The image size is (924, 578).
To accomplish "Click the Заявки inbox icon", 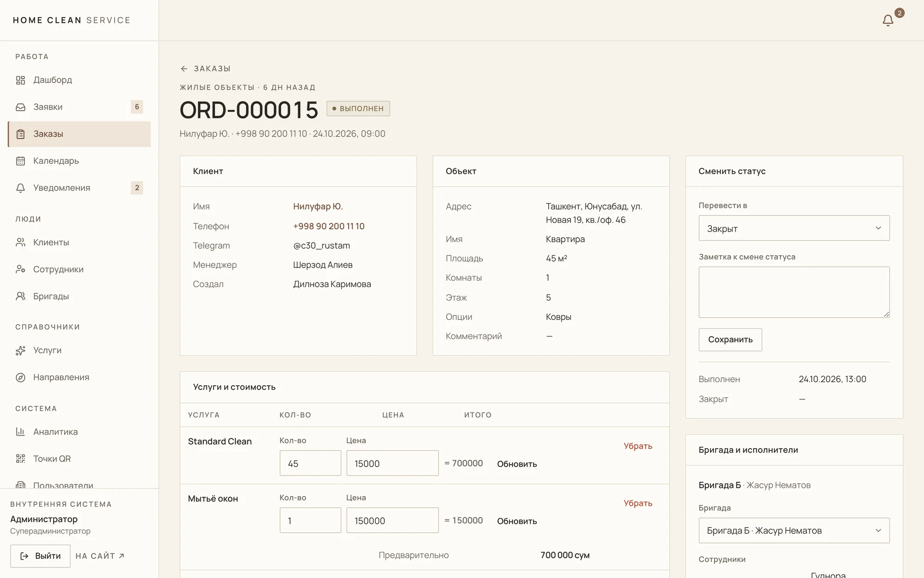I will [20, 107].
